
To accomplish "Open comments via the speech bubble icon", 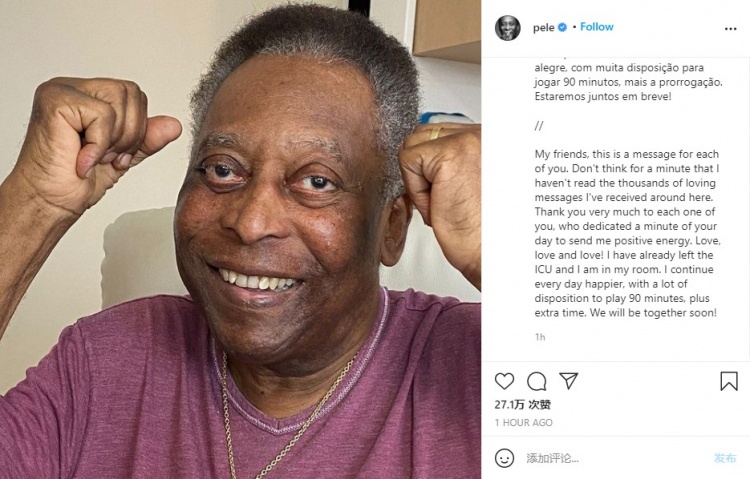I will coord(536,381).
